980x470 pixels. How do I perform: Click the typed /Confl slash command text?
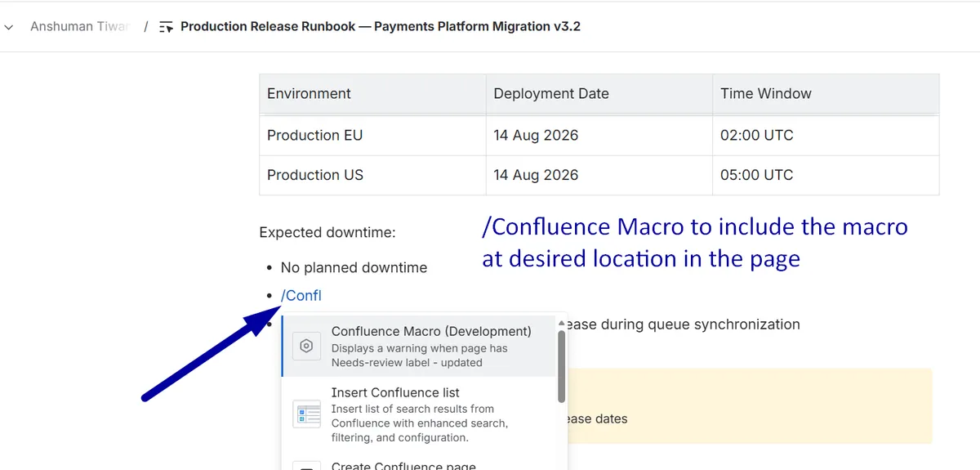301,296
